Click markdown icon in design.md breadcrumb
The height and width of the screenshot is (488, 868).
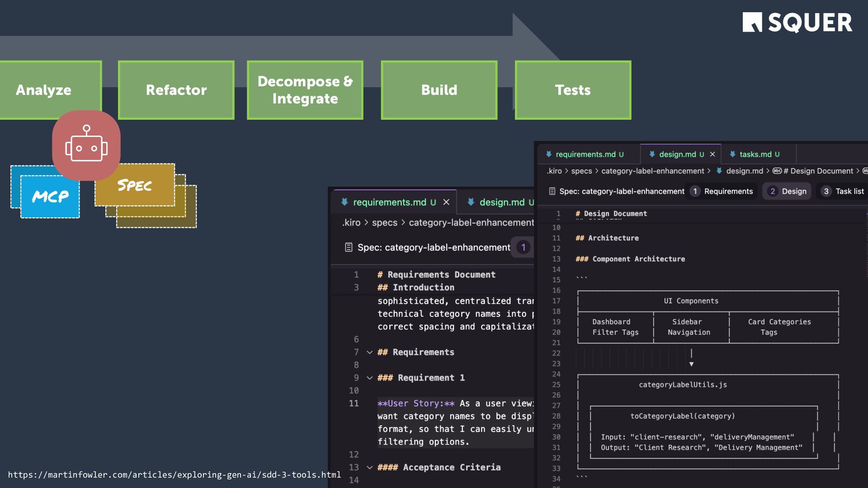pos(719,171)
